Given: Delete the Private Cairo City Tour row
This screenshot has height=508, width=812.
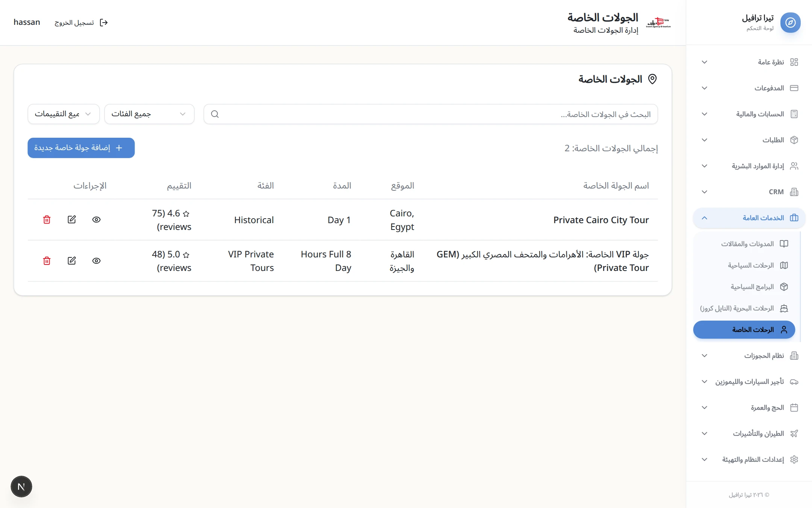Looking at the screenshot, I should tap(47, 220).
